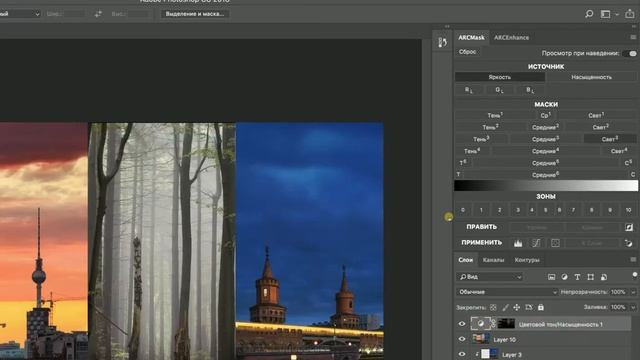Click the Cp 1 midtones mask button
Viewport: 640px width, 360px height.
546,116
